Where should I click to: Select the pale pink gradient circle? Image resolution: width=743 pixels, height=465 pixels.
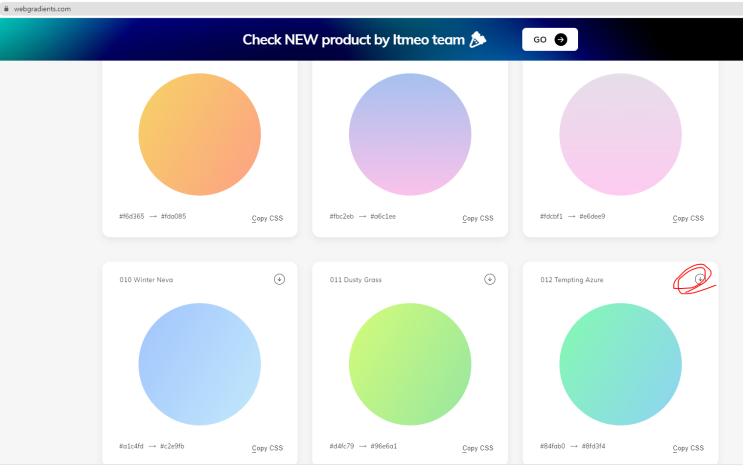(620, 134)
